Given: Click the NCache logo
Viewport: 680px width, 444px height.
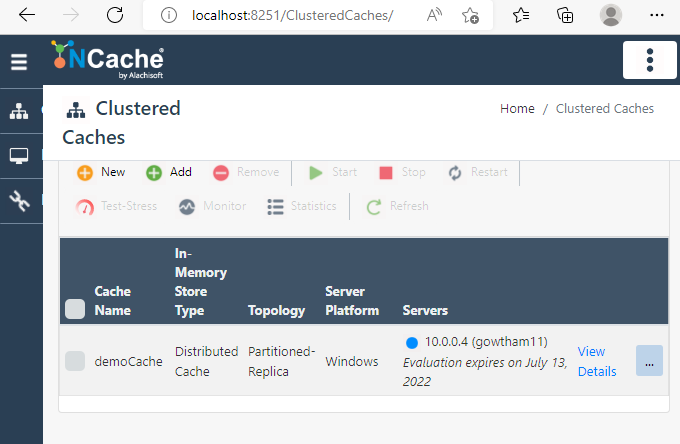Looking at the screenshot, I should (x=108, y=60).
